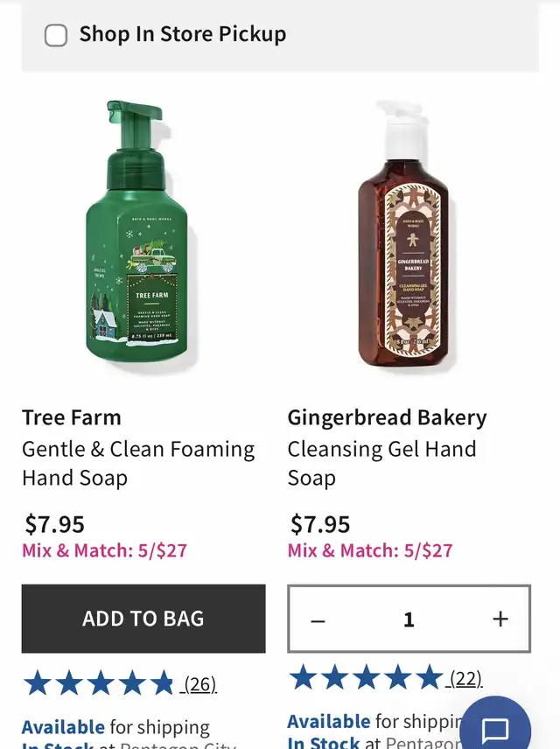Viewport: 560px width, 749px height.
Task: Open the Gingerbread Bakery product image
Action: point(404,234)
